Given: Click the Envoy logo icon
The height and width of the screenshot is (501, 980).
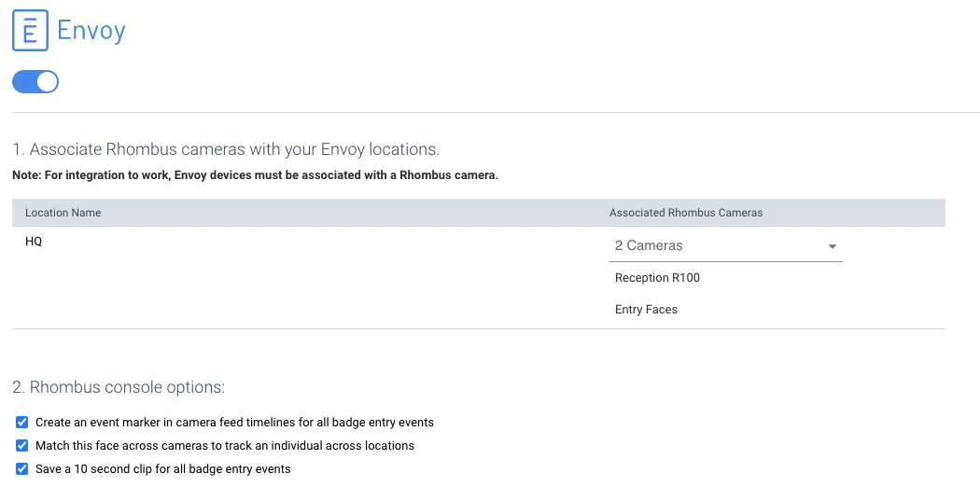Looking at the screenshot, I should (x=30, y=30).
